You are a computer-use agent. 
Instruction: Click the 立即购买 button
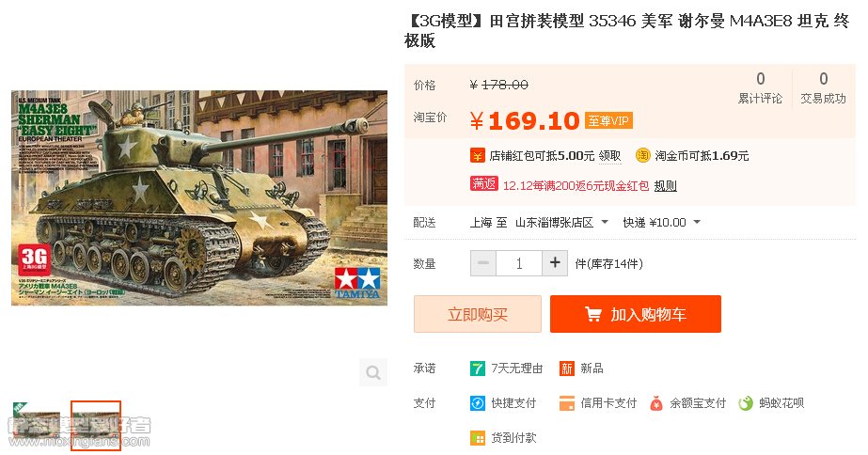(x=477, y=314)
